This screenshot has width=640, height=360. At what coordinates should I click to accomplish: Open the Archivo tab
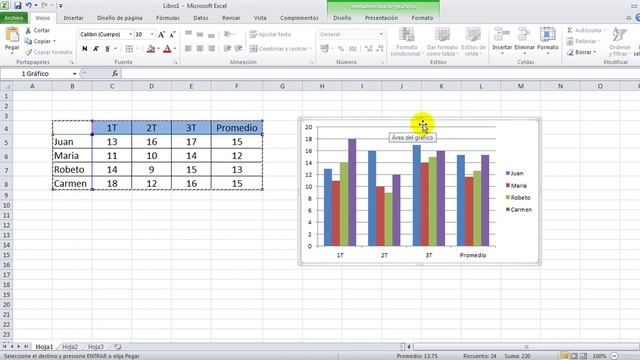[13, 18]
